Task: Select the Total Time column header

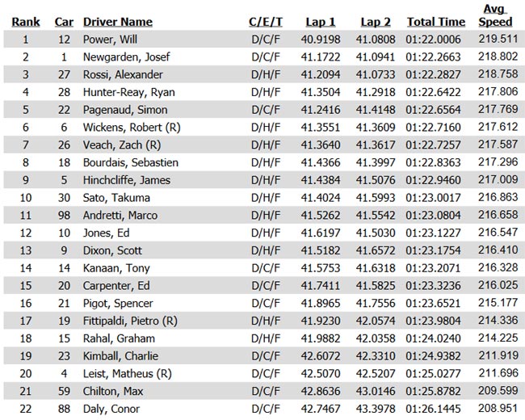Action: (436, 22)
